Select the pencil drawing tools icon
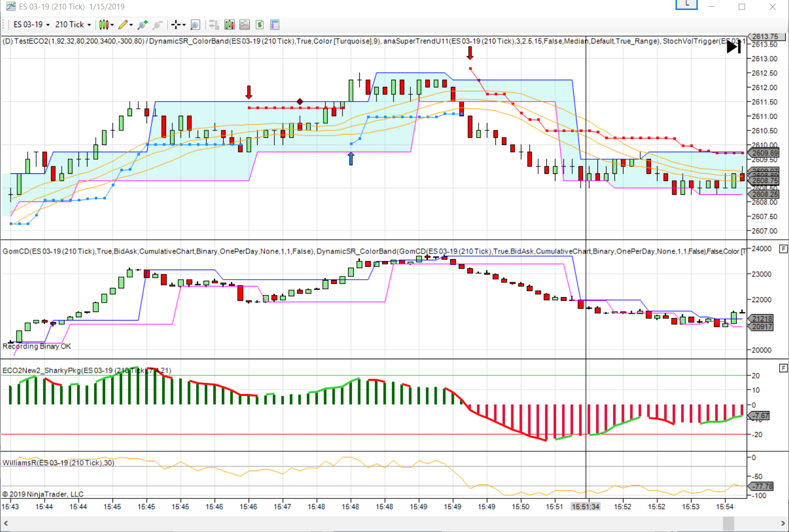 tap(123, 25)
